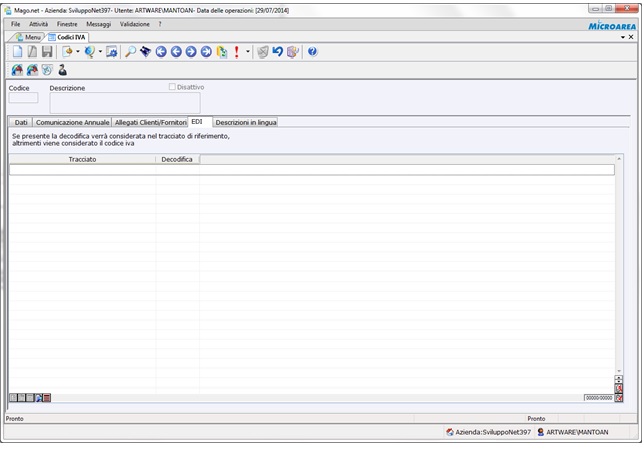Toggle the Disattivo checkbox
The image size is (644, 452).
pos(173,87)
